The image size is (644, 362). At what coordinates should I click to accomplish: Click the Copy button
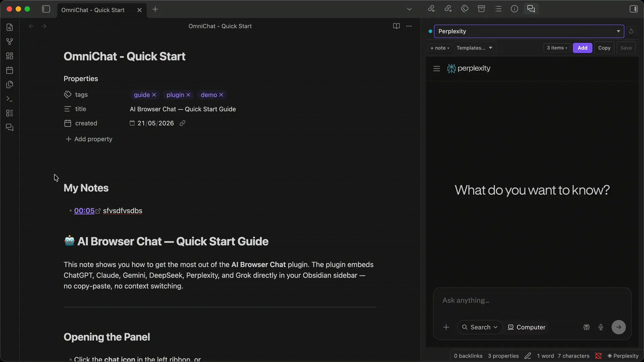(604, 48)
